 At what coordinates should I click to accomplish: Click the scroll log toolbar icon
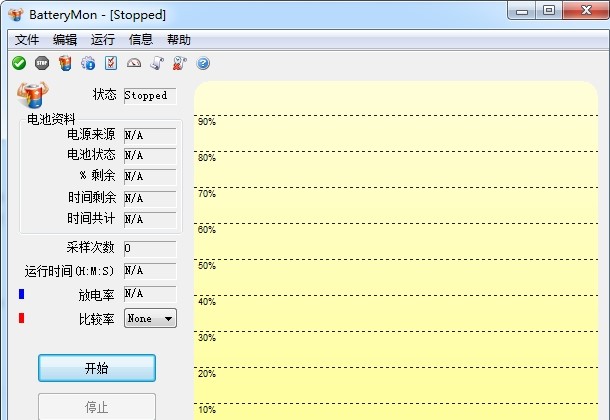coord(157,63)
